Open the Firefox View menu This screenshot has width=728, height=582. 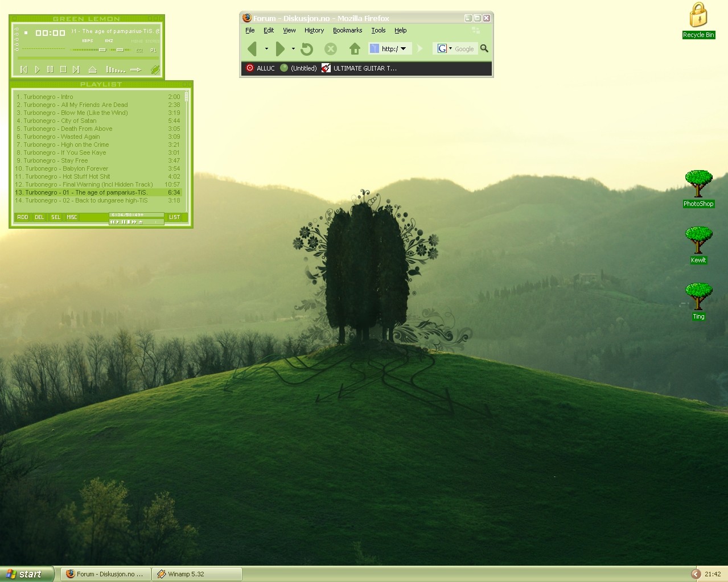(x=289, y=30)
